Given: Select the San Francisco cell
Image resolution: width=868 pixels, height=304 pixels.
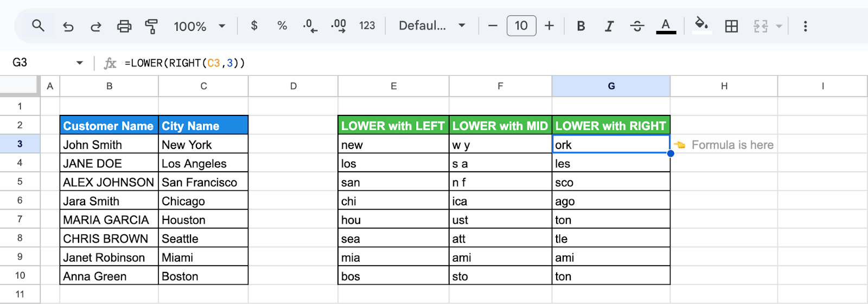Looking at the screenshot, I should click(x=203, y=182).
